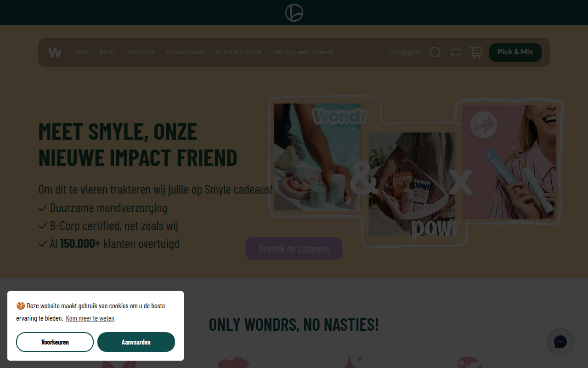This screenshot has height=368, width=588.
Task: Click the Wondr product photo
Action: pyautogui.click(x=317, y=156)
